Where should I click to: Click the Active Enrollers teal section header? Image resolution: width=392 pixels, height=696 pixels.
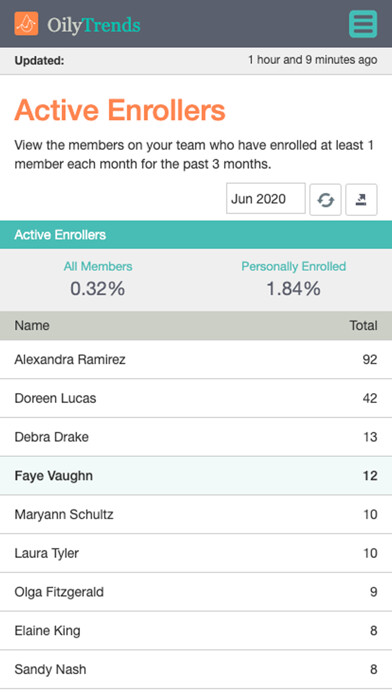pyautogui.click(x=196, y=235)
